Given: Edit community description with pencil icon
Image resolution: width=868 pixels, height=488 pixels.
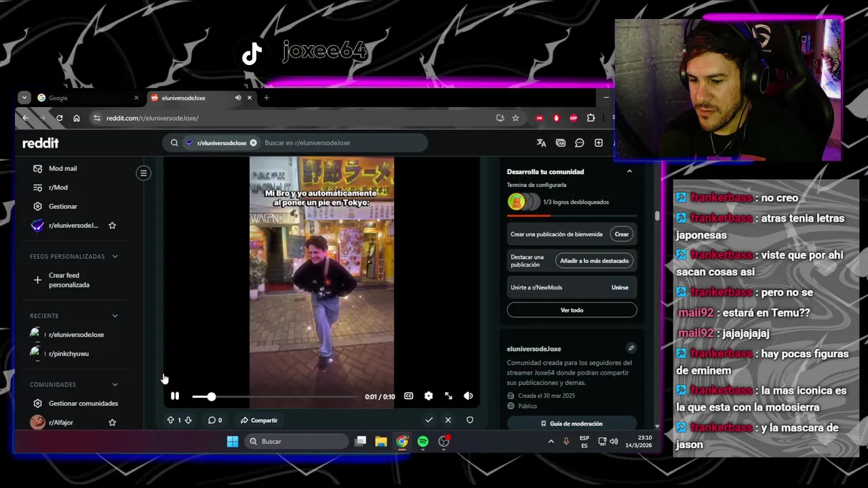Looking at the screenshot, I should 631,348.
